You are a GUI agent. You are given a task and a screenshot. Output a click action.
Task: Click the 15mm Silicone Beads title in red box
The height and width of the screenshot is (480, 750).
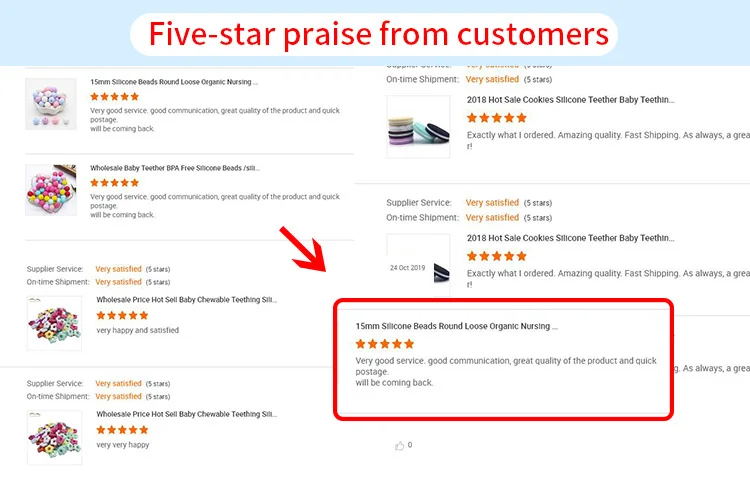[x=456, y=326]
